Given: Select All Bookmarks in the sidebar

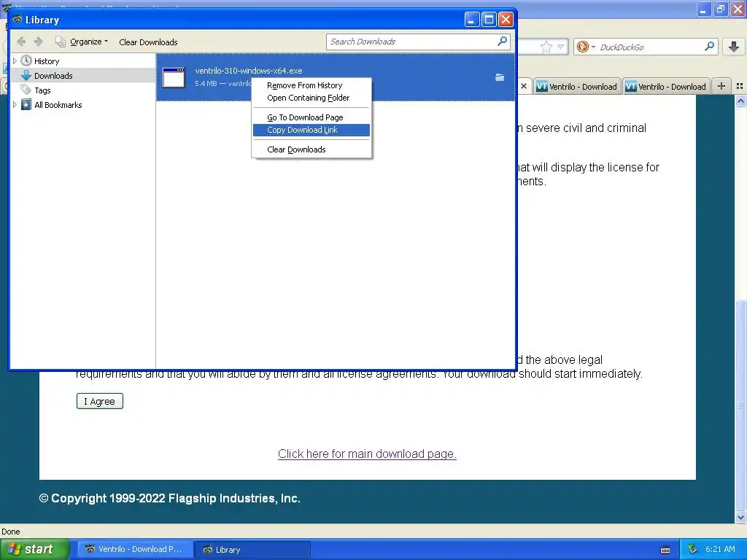Looking at the screenshot, I should [58, 105].
